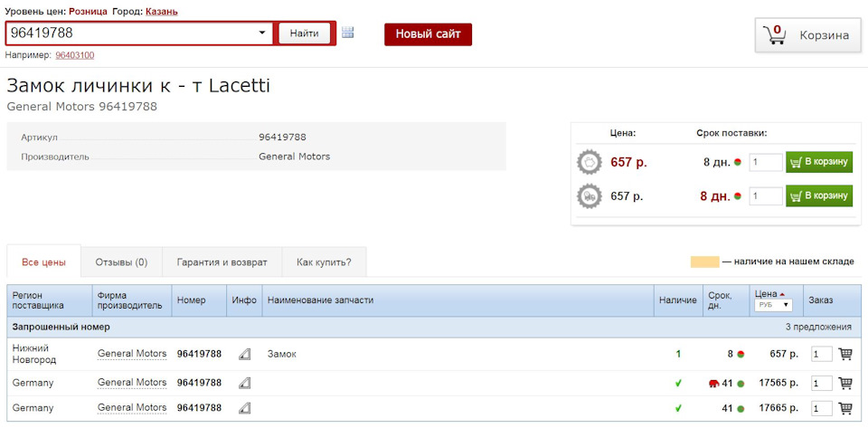Sort offers by the Цена column header

766,294
